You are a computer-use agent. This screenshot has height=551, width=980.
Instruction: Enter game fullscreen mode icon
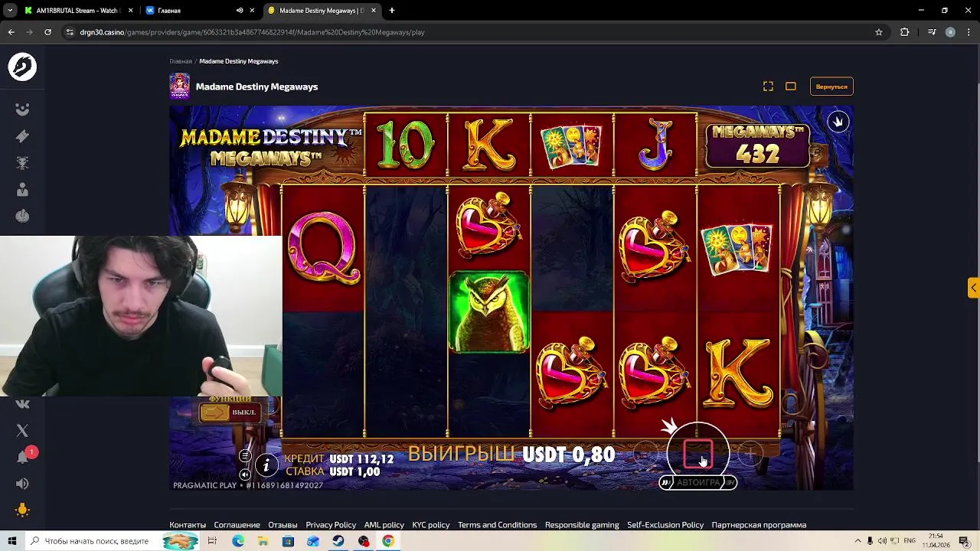[768, 86]
